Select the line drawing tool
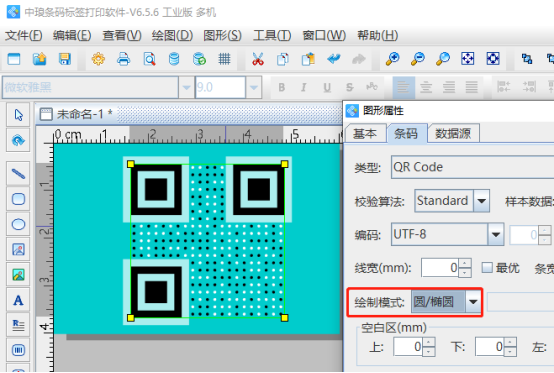The image size is (554, 373). pyautogui.click(x=18, y=174)
